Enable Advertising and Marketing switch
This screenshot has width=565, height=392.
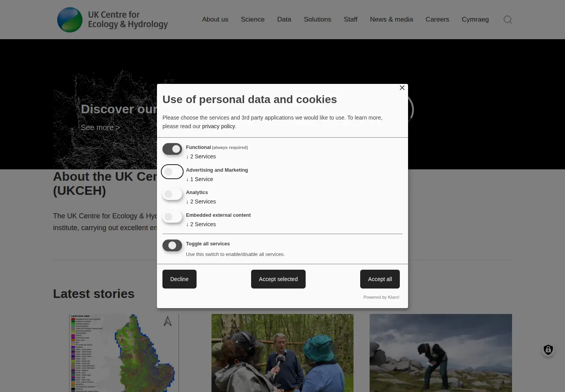click(172, 172)
